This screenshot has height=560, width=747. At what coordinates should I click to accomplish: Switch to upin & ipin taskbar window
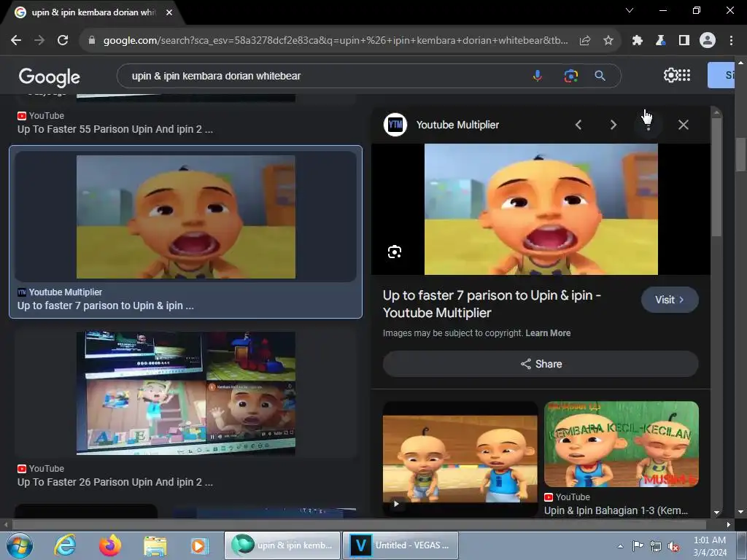(282, 545)
